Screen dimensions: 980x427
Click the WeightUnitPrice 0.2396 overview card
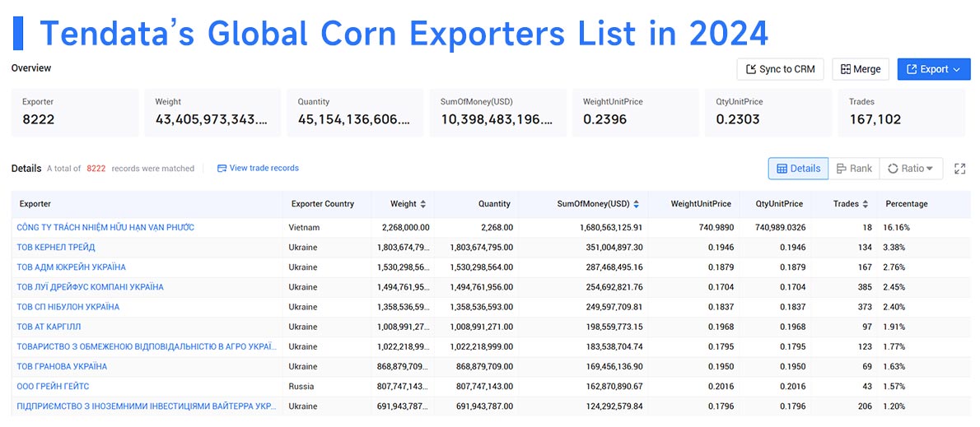point(635,113)
